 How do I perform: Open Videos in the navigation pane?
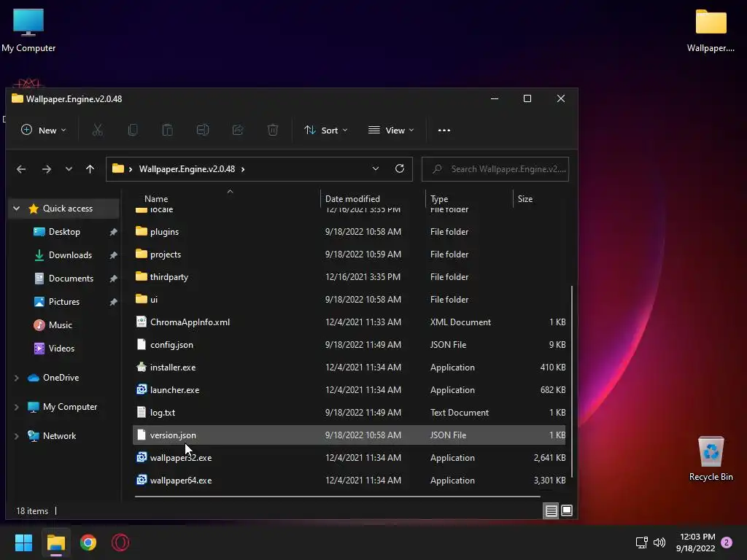61,349
